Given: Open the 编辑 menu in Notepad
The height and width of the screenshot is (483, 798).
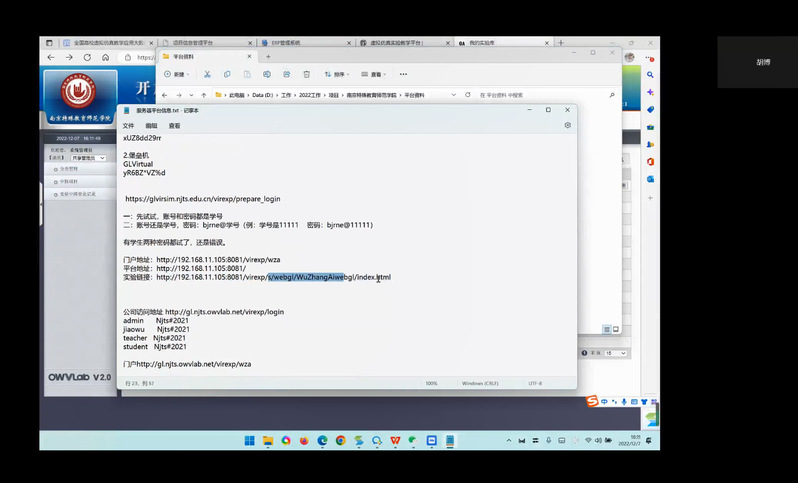Looking at the screenshot, I should (x=151, y=126).
